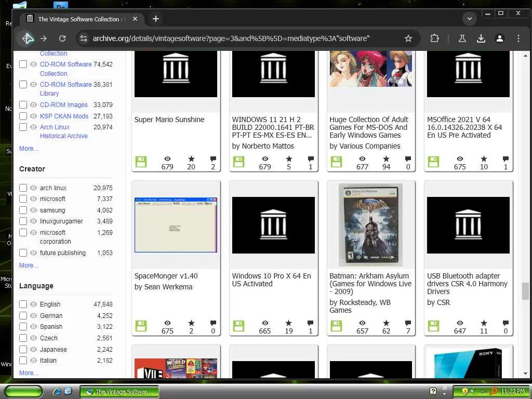This screenshot has height=399, width=532.
Task: Check the arch linux creator checkbox
Action: [x=23, y=188]
